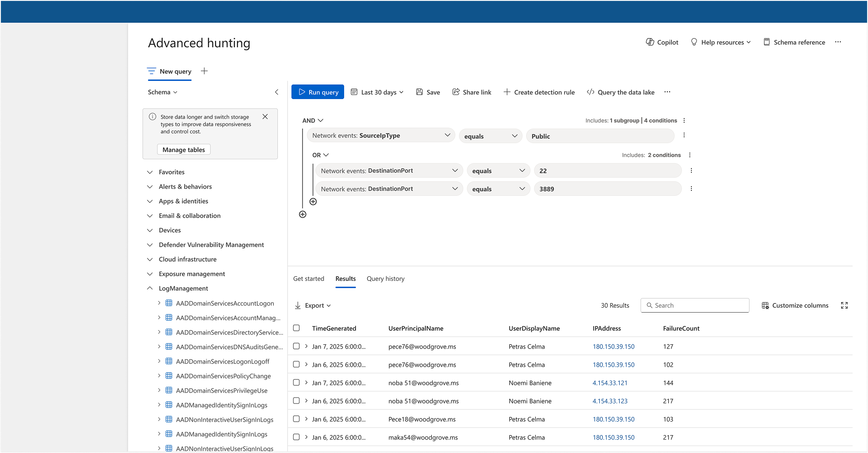868x453 pixels.
Task: Click Create detection rule
Action: click(539, 92)
